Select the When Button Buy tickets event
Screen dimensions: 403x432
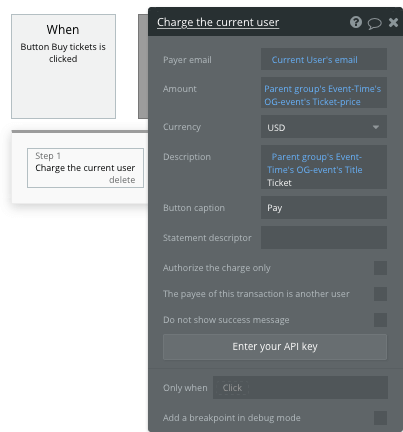[x=63, y=66]
